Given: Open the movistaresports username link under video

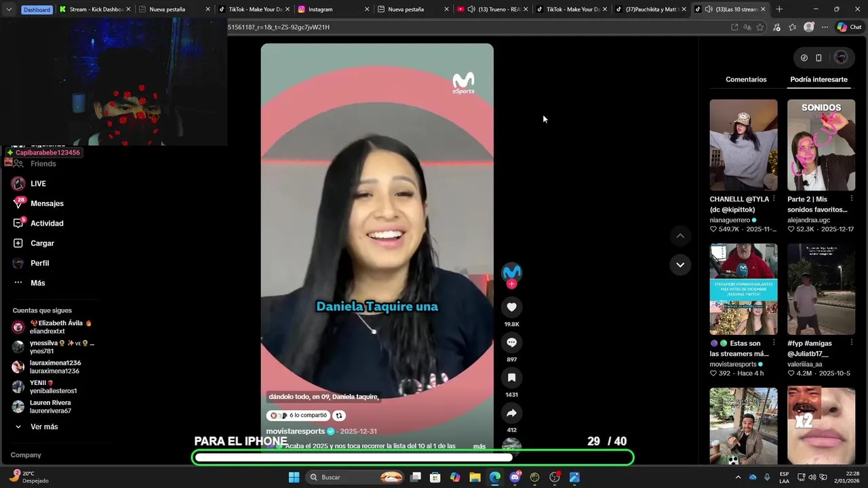Looking at the screenshot, I should coord(296,431).
